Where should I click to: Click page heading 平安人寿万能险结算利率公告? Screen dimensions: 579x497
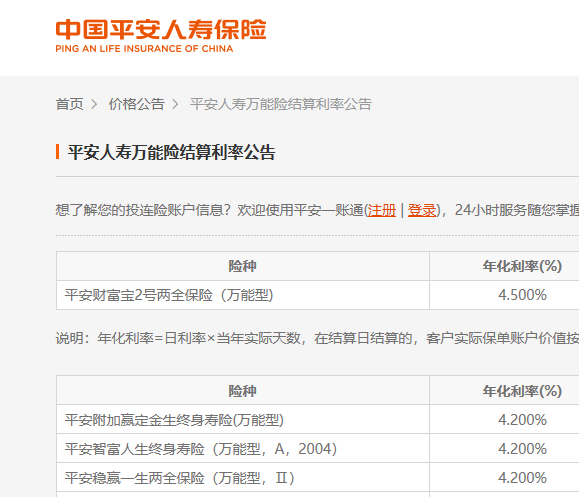(171, 152)
